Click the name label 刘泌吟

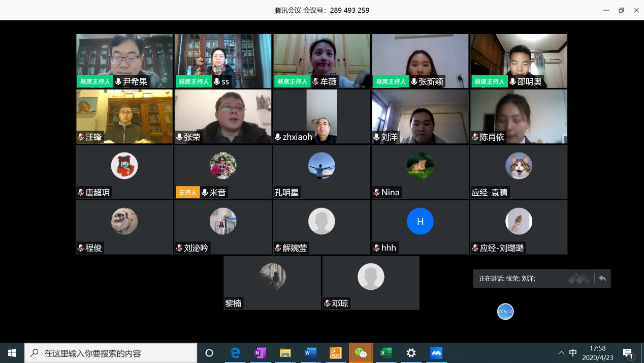197,248
